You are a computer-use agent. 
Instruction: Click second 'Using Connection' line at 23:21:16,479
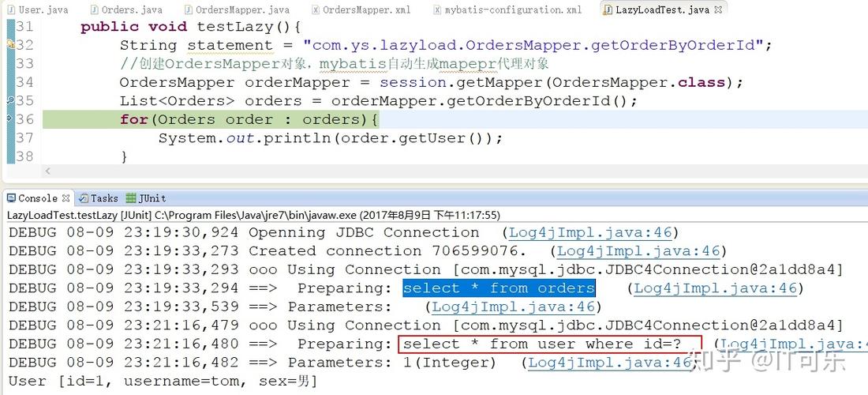pos(425,325)
